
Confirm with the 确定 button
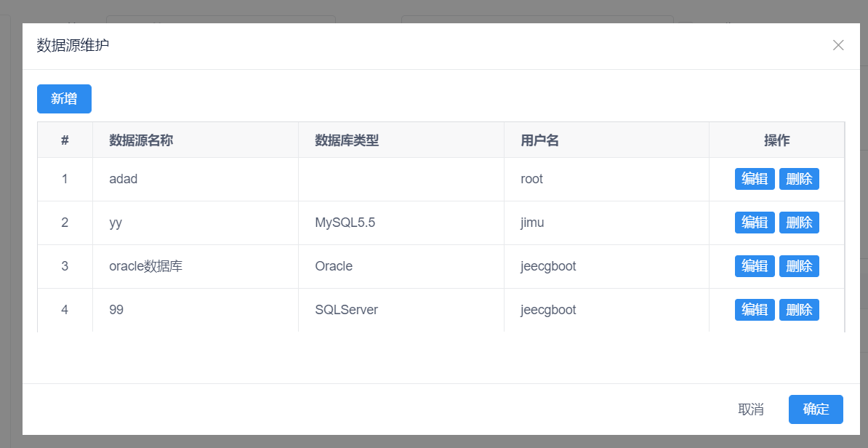click(x=816, y=409)
